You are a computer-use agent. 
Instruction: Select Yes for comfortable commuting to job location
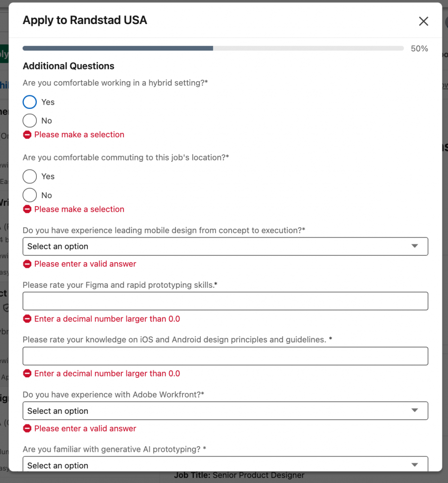point(29,176)
